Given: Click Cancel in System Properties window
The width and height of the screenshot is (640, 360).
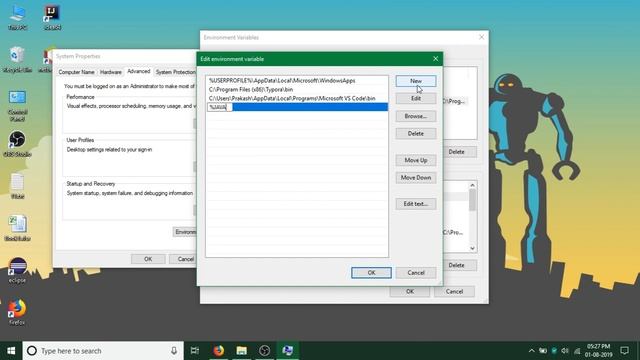Looking at the screenshot, I should pos(182,259).
